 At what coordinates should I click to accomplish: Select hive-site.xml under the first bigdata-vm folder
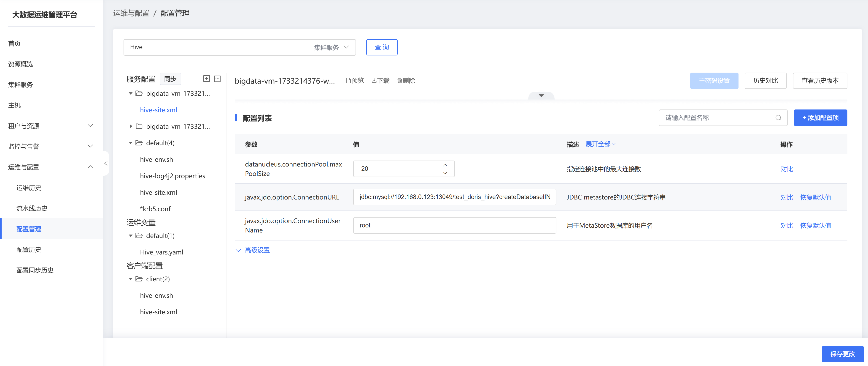(158, 110)
